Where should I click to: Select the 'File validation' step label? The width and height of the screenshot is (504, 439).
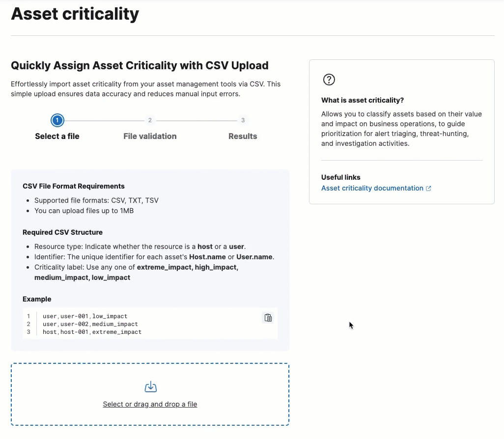150,136
